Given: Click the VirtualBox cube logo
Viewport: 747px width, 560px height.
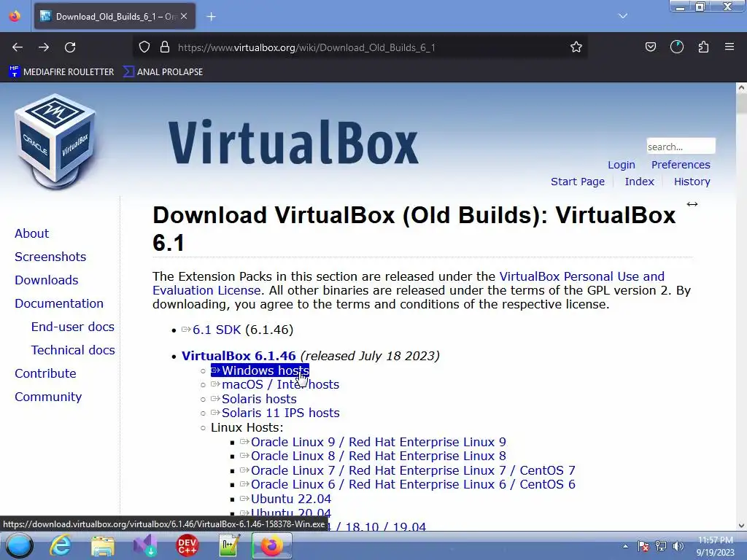Looking at the screenshot, I should coord(55,142).
